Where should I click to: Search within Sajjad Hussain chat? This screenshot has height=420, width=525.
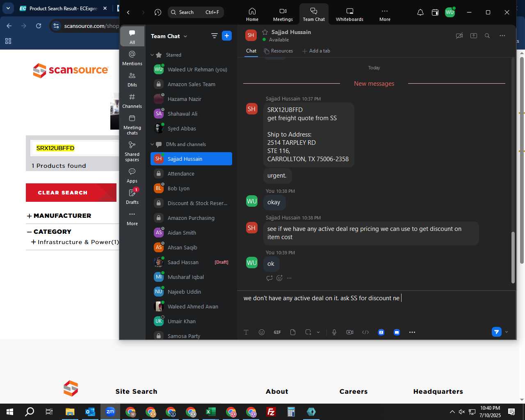pyautogui.click(x=487, y=36)
